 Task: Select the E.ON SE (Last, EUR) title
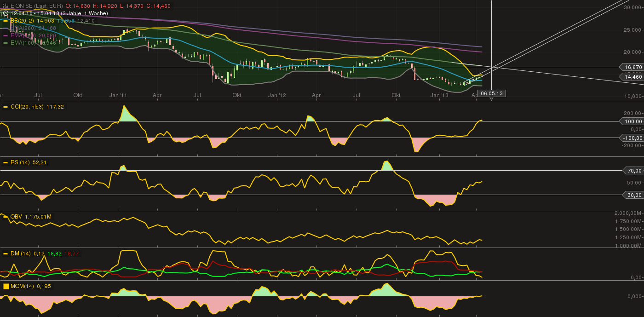[36, 6]
